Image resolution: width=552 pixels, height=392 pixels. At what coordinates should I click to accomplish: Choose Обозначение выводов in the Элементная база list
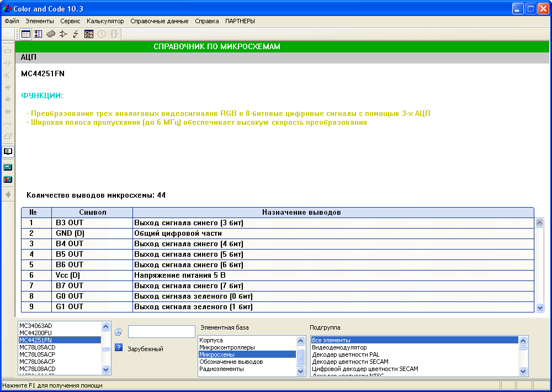pyautogui.click(x=247, y=362)
